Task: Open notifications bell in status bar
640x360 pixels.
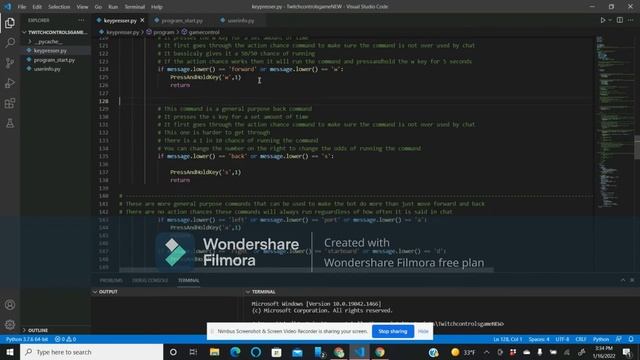Action: [x=631, y=340]
